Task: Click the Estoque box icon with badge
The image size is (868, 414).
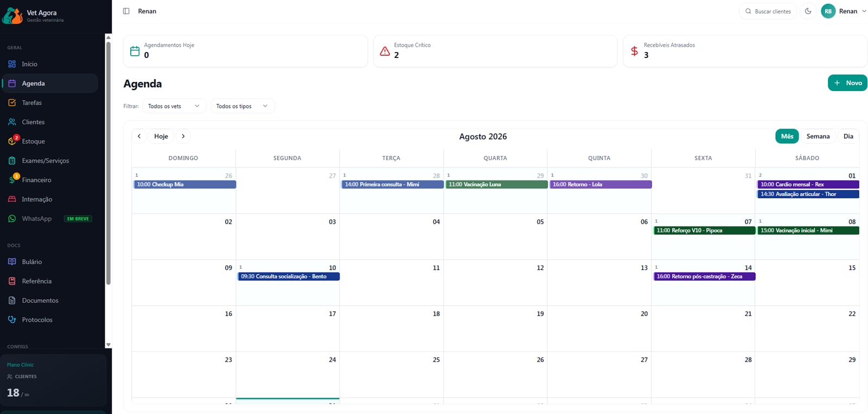Action: [x=13, y=140]
